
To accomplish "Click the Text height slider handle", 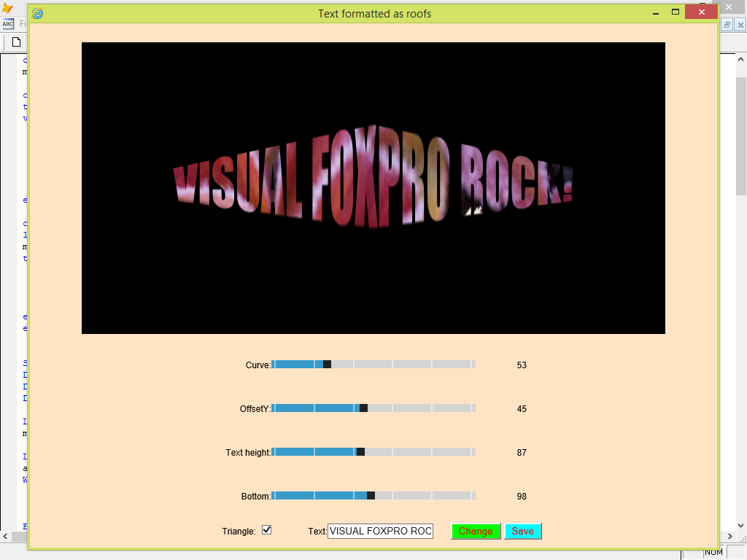I will [361, 452].
